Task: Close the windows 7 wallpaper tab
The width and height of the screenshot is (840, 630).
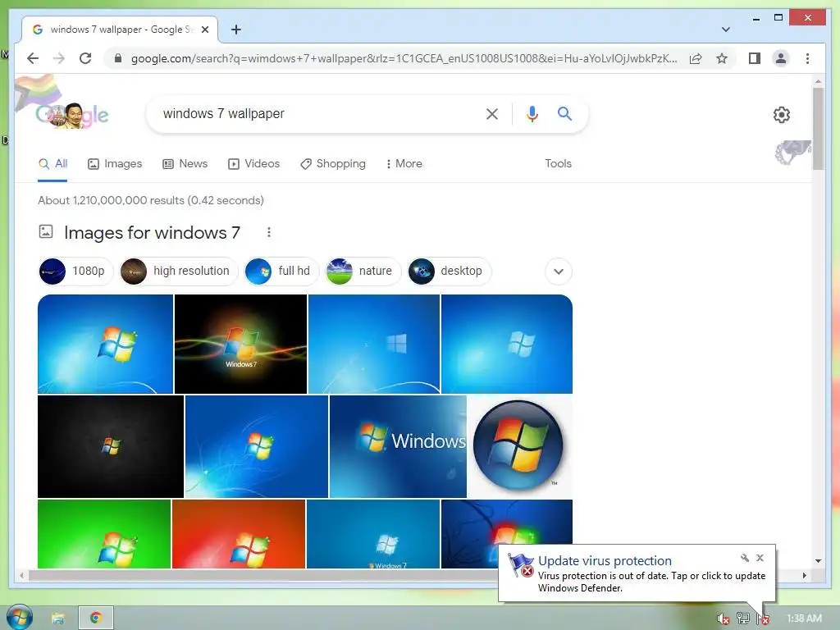Action: (204, 30)
